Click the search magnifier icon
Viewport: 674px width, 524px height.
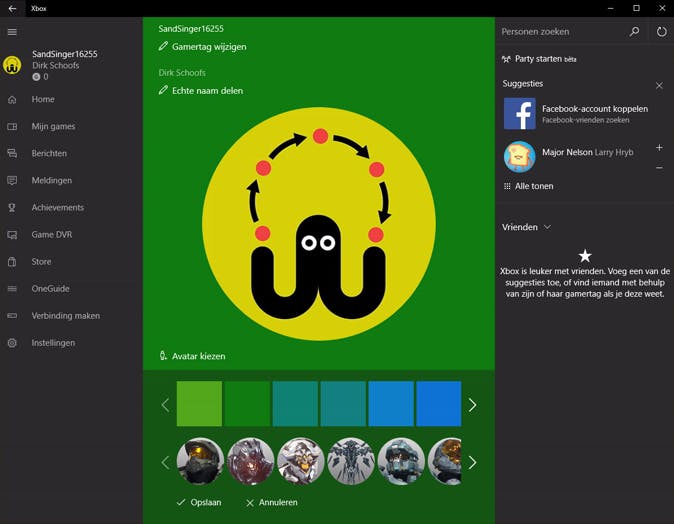[x=634, y=31]
